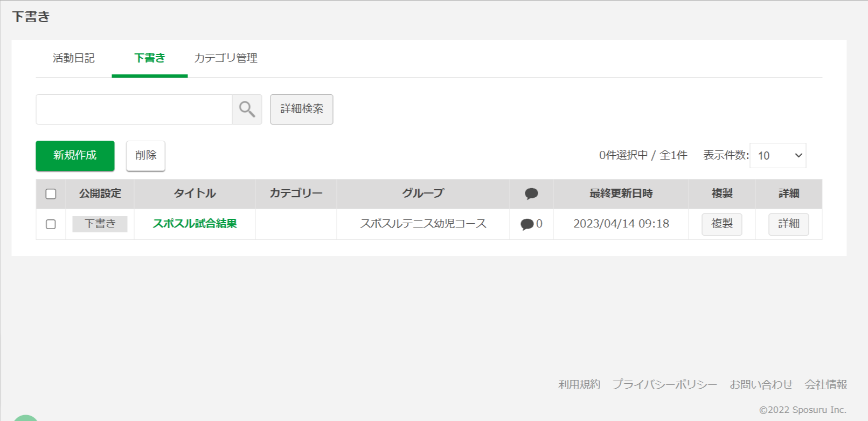The image size is (868, 421).
Task: Click the 2023/04/14 09:18 date cell
Action: point(621,224)
